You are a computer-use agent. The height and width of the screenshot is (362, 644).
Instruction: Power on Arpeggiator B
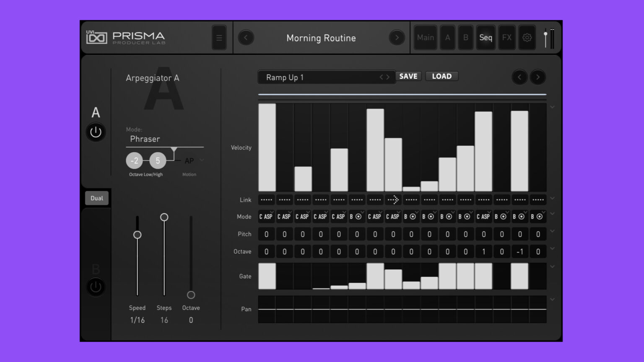pos(95,287)
